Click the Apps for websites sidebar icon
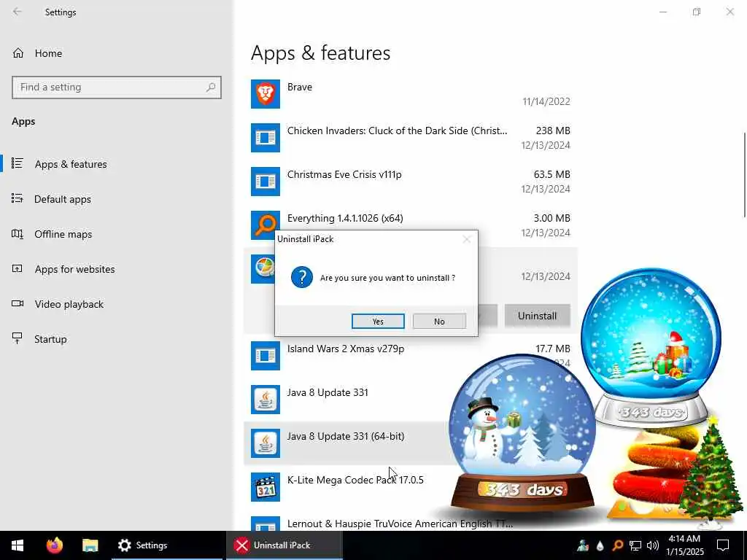The height and width of the screenshot is (560, 747). (18, 268)
